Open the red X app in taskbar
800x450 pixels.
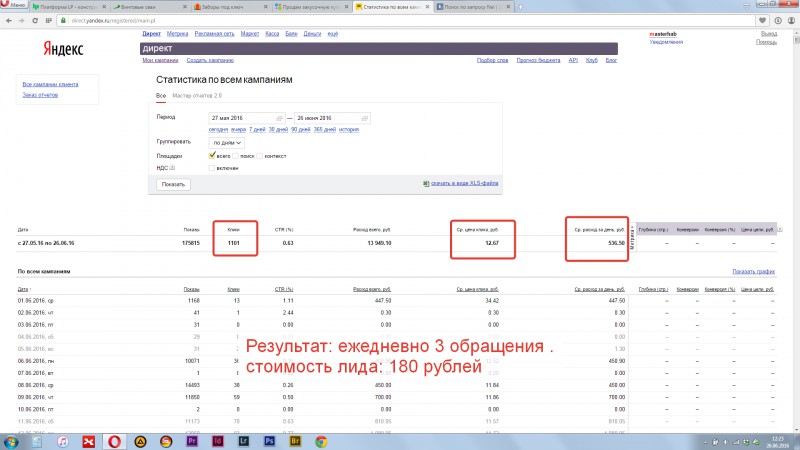(89, 441)
